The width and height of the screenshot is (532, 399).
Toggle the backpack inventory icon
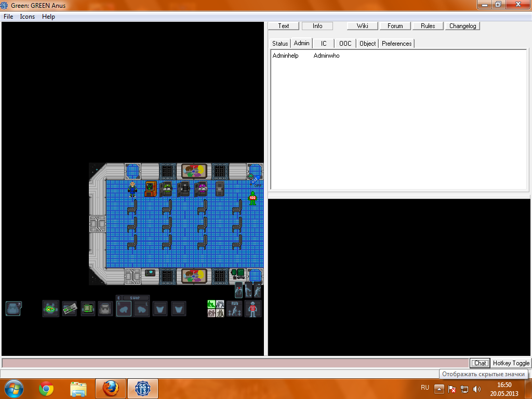click(x=14, y=309)
